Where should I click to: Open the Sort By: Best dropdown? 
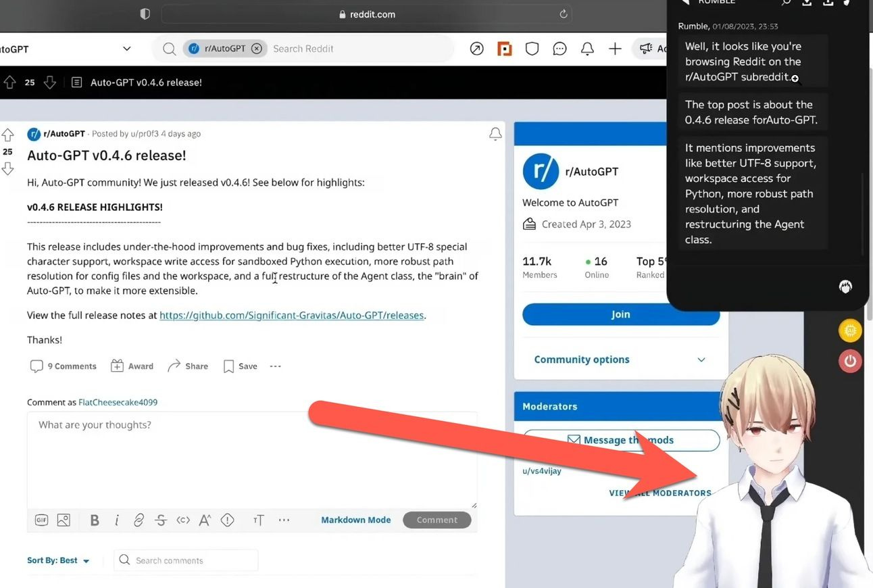tap(58, 560)
